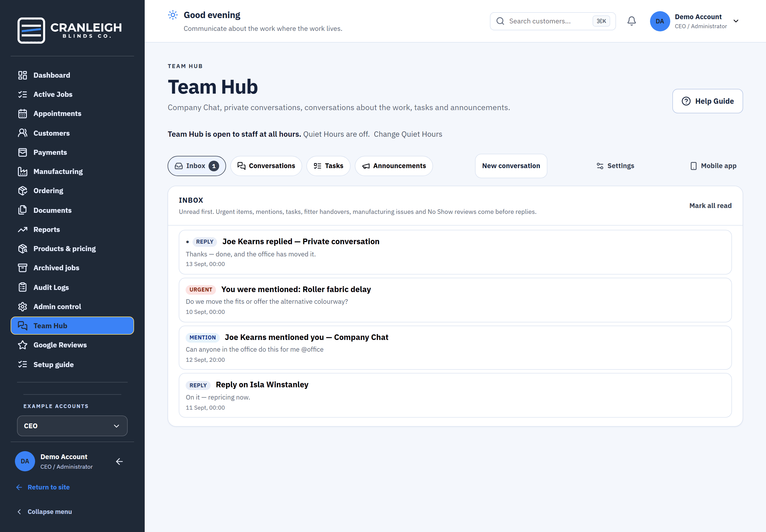Collapse menu via the sidebar chevron
Screen dimensions: 766x532
coord(19,512)
